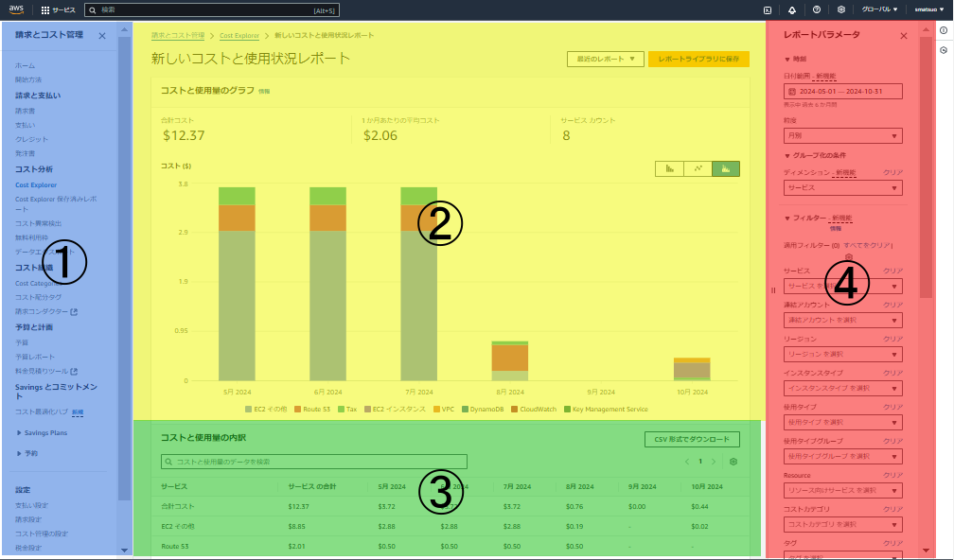Viewport: 954px width, 560px height.
Task: Collapse the 時刻 section
Action: 787,59
